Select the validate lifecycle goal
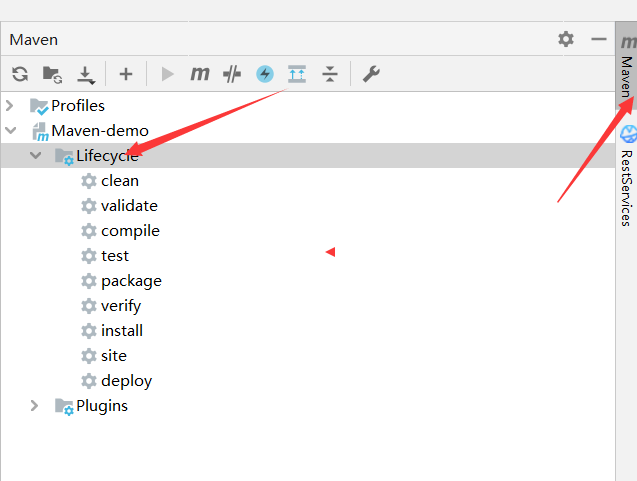 pos(308,206)
